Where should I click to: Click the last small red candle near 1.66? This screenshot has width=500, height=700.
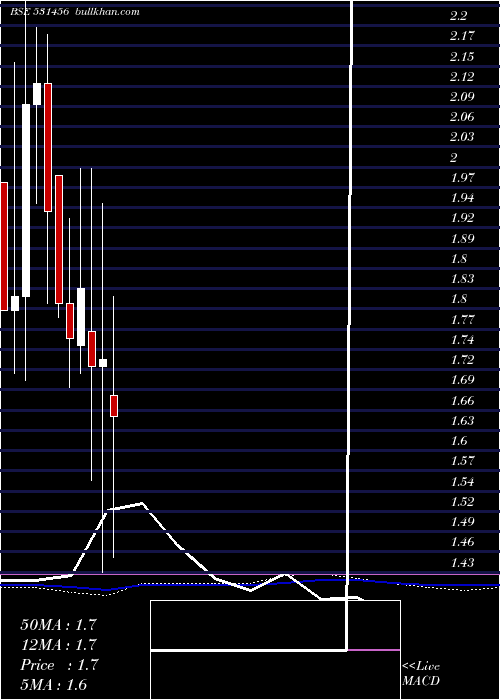tap(114, 406)
